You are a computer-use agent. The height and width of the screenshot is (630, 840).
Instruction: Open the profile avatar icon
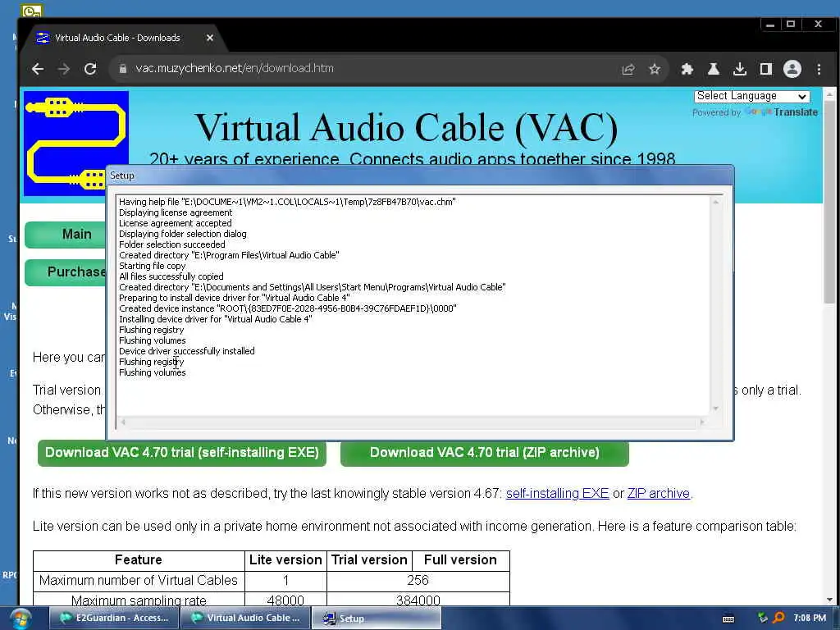point(792,69)
